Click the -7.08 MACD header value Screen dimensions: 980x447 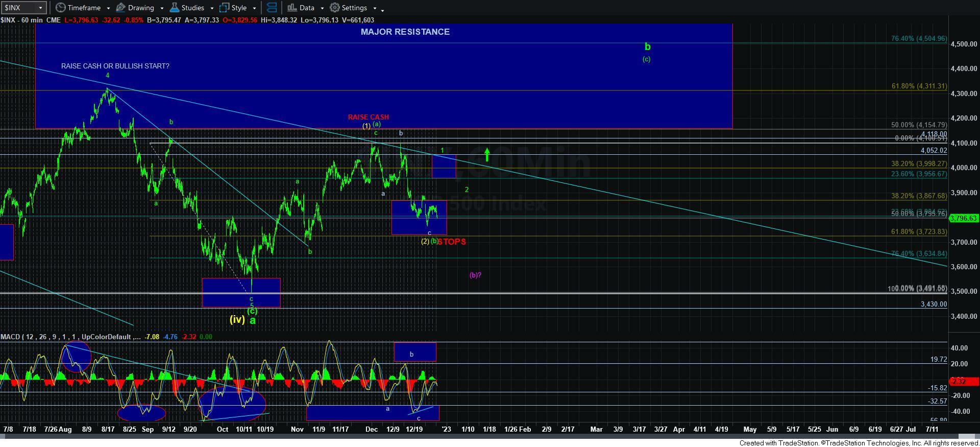tap(152, 337)
